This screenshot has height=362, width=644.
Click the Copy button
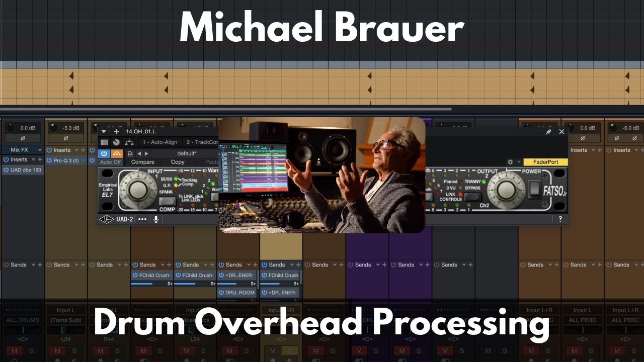click(178, 162)
